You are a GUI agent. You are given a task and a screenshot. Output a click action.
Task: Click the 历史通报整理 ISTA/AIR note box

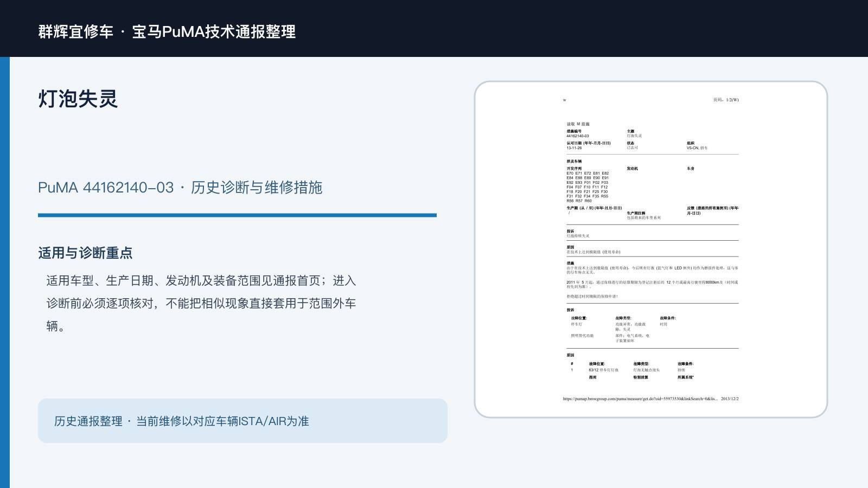[242, 421]
